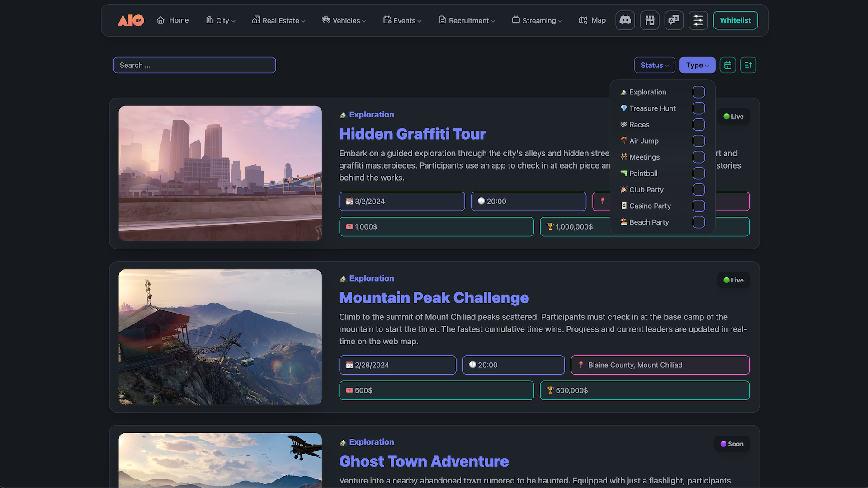Open the Status filter dropdown
The image size is (868, 488).
(654, 65)
